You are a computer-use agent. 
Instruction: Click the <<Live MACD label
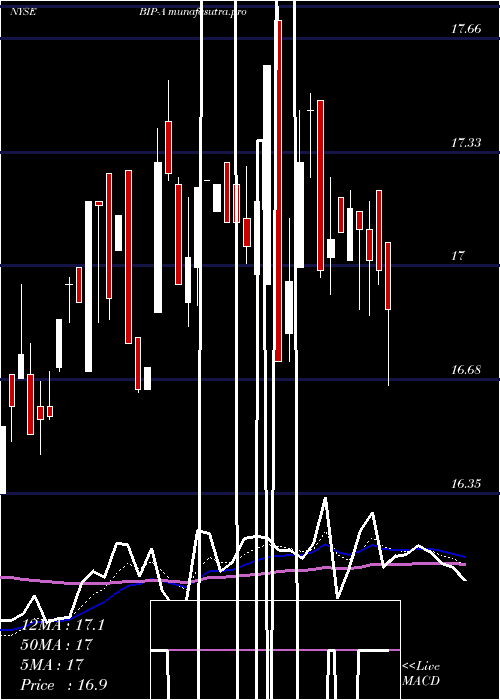(x=421, y=673)
